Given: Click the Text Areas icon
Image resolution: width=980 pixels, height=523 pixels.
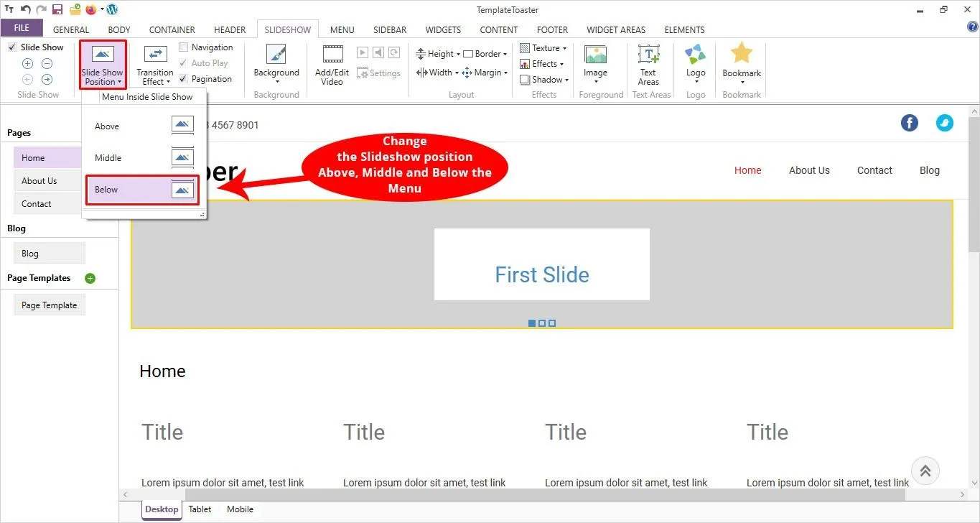Looking at the screenshot, I should click(x=648, y=55).
